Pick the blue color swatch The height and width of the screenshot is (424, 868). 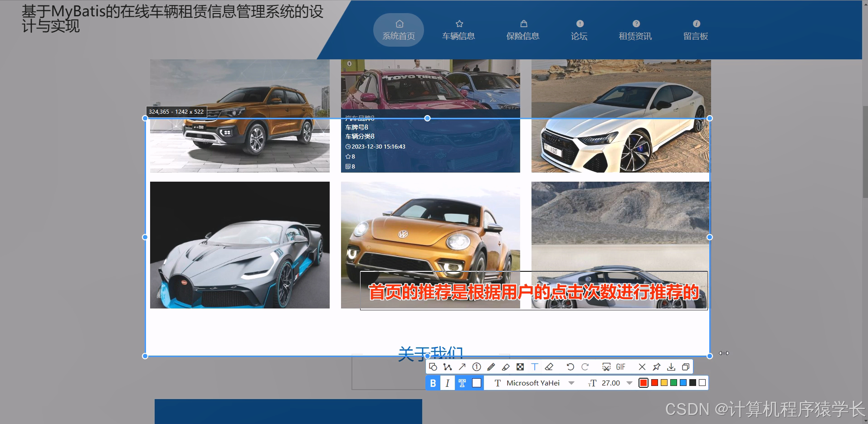pos(683,383)
